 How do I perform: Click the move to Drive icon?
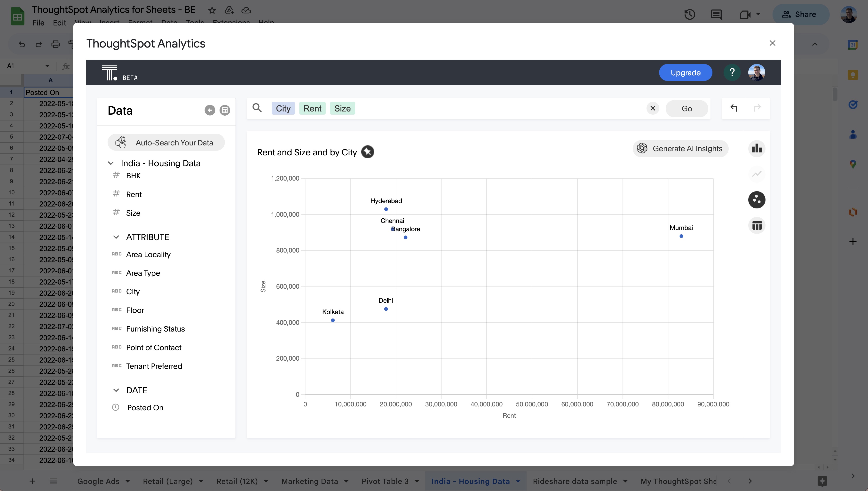pyautogui.click(x=229, y=10)
